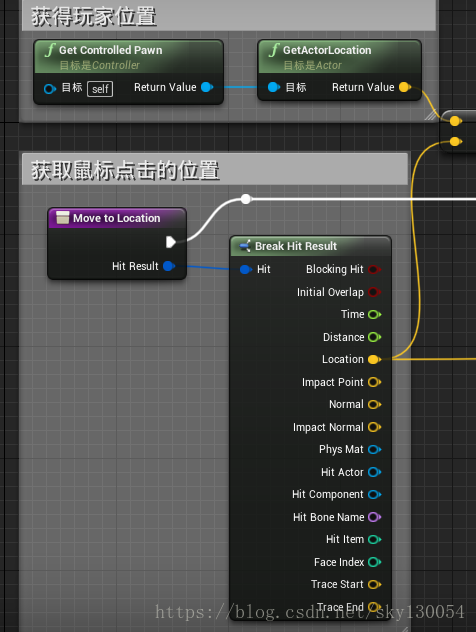The height and width of the screenshot is (632, 476).
Task: Click the Hit Bone Name output pin
Action: tap(374, 517)
